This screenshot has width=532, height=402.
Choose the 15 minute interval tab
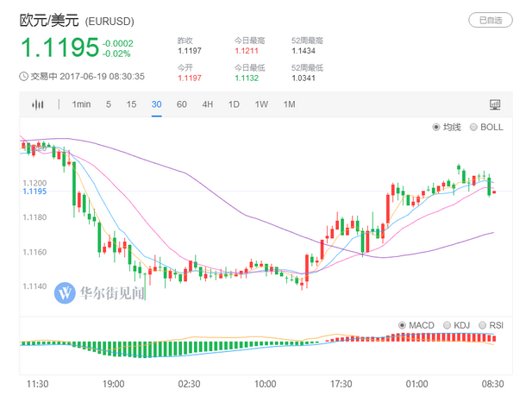coord(131,104)
